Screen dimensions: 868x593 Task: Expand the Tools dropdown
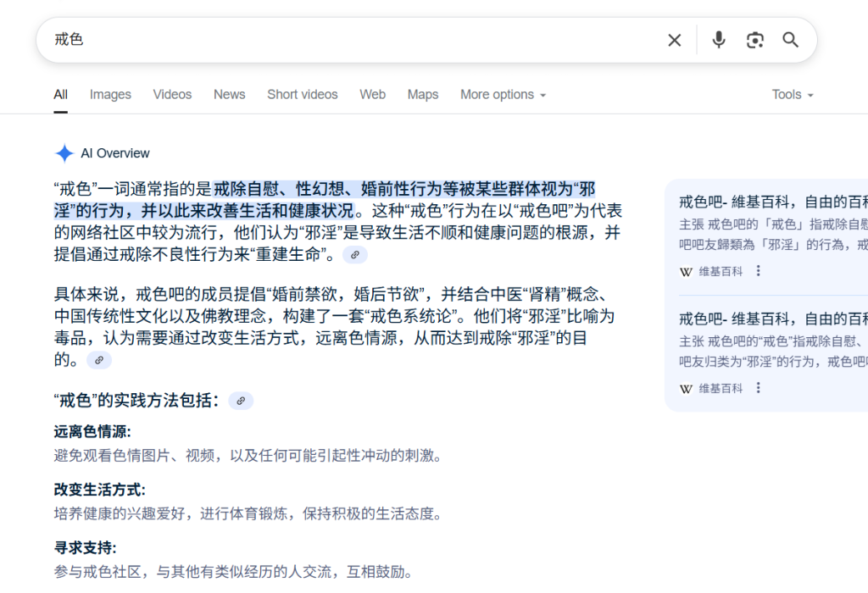(x=793, y=95)
